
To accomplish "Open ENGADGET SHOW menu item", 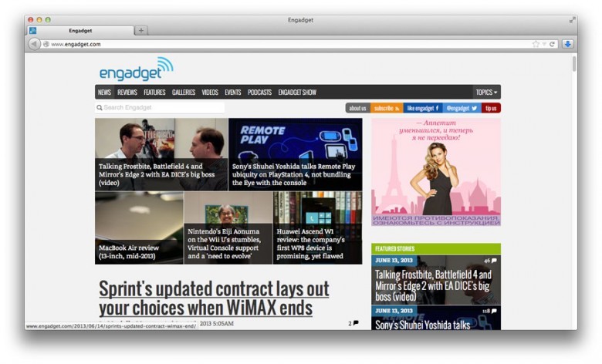I will tap(297, 92).
